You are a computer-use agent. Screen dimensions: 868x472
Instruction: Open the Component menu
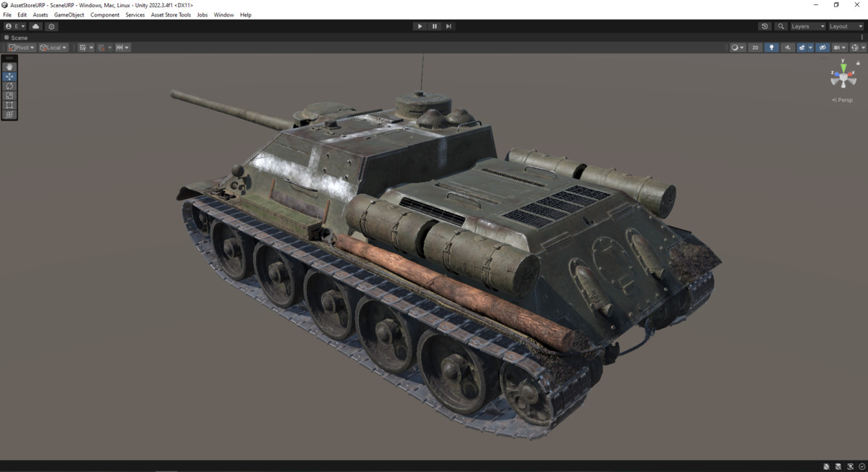tap(105, 14)
